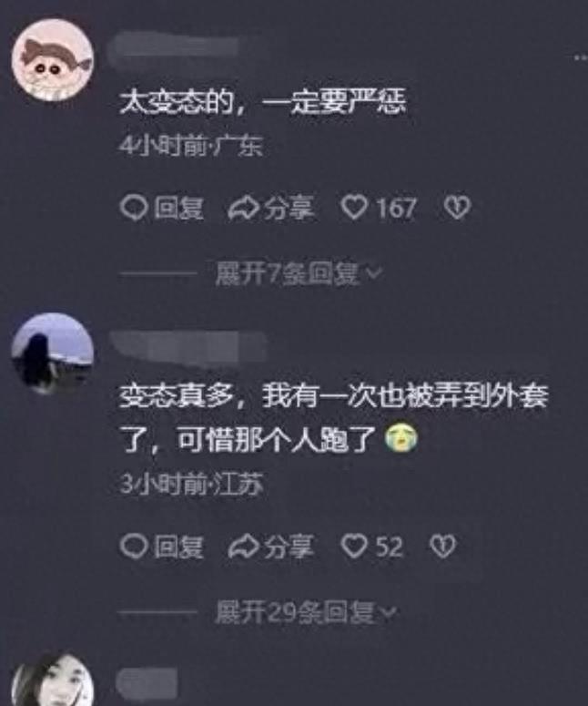This screenshot has height=706, width=588.
Task: Open silhouette avatar of second commenter
Action: [53, 353]
